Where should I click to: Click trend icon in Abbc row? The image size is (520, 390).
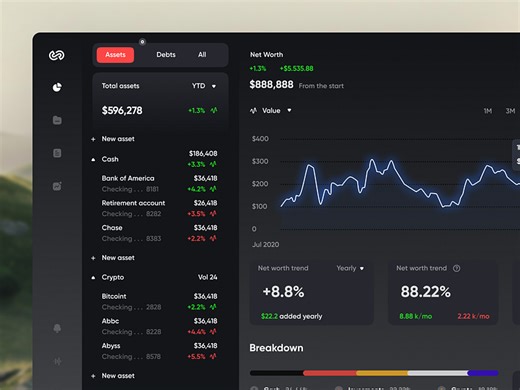[x=213, y=332]
